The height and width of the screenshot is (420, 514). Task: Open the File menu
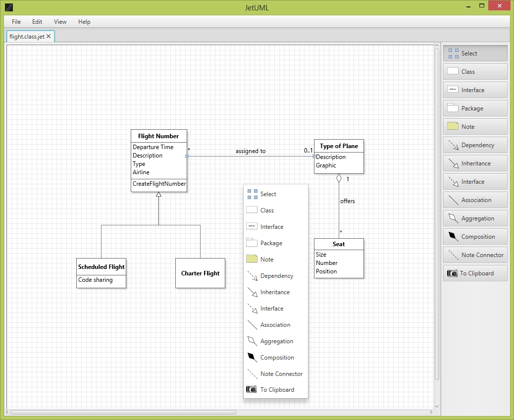click(x=16, y=22)
